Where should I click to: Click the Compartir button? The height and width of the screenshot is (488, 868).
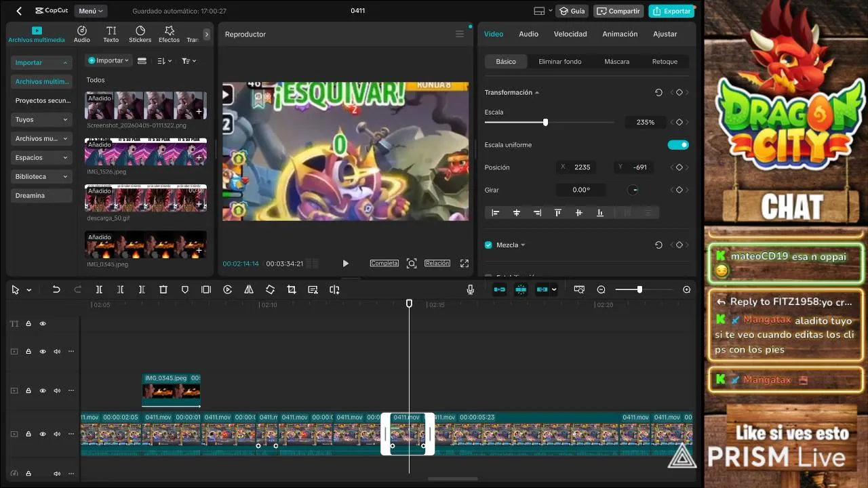tap(618, 11)
